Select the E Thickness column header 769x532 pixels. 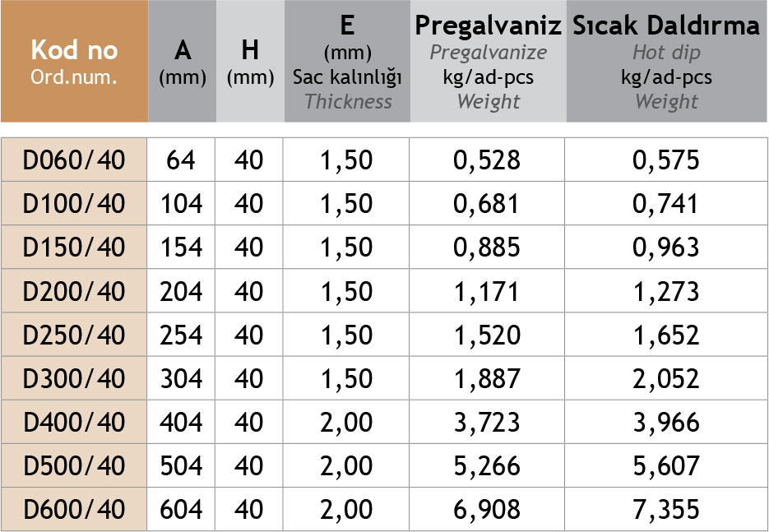[x=347, y=62]
